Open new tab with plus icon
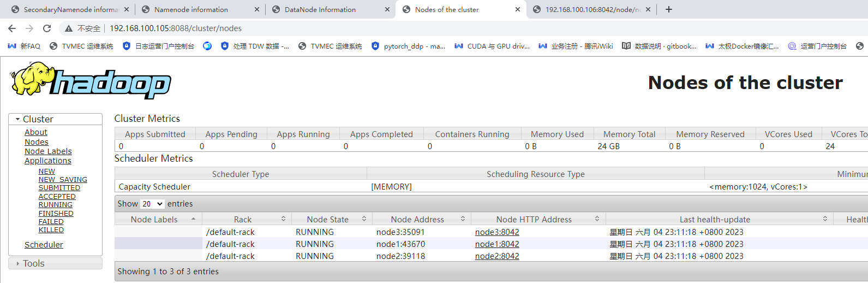 [669, 9]
